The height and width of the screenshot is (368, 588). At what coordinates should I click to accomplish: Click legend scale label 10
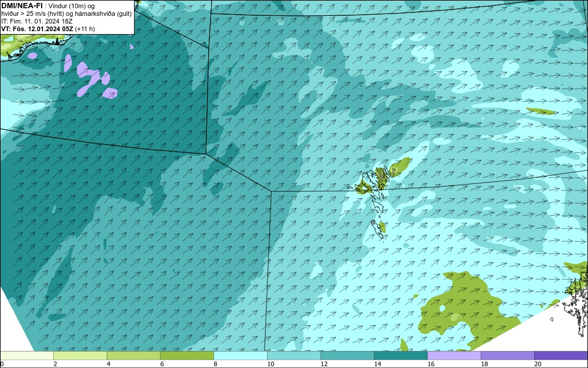270,364
